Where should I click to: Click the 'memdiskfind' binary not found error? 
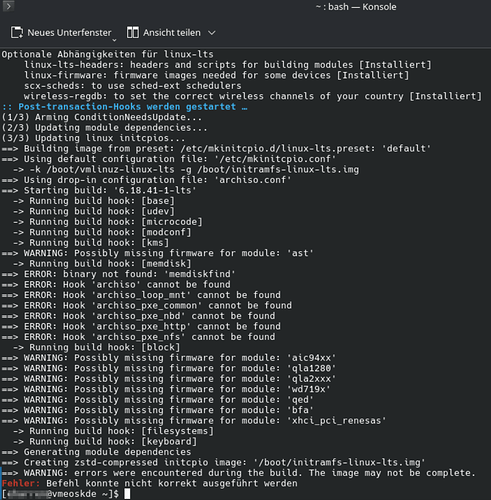[x=118, y=274]
